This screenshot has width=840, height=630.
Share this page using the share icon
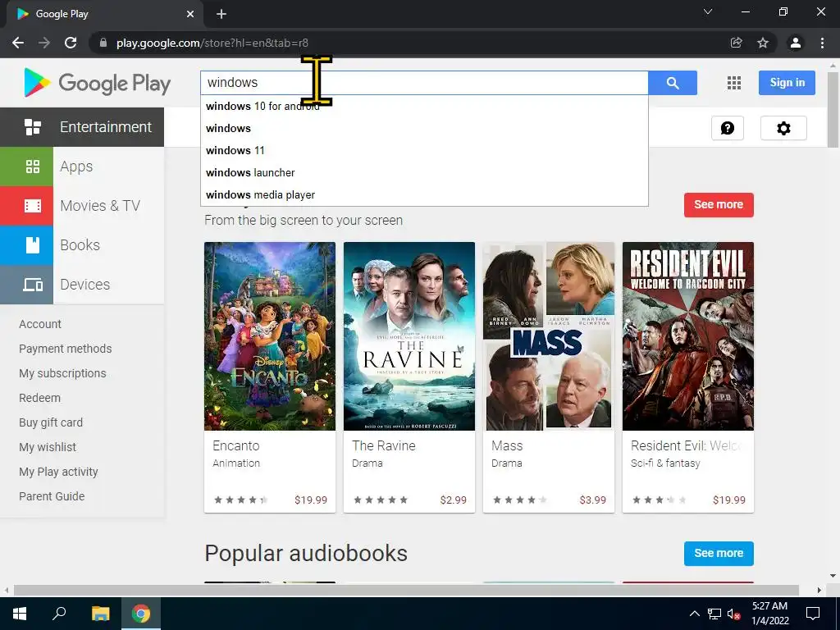coord(736,43)
